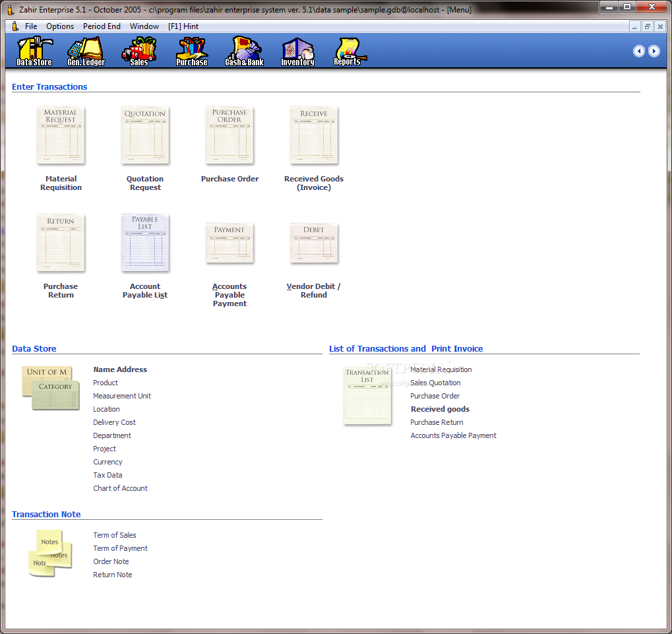Click the left navigation arrow button
672x634 pixels.
pos(638,51)
